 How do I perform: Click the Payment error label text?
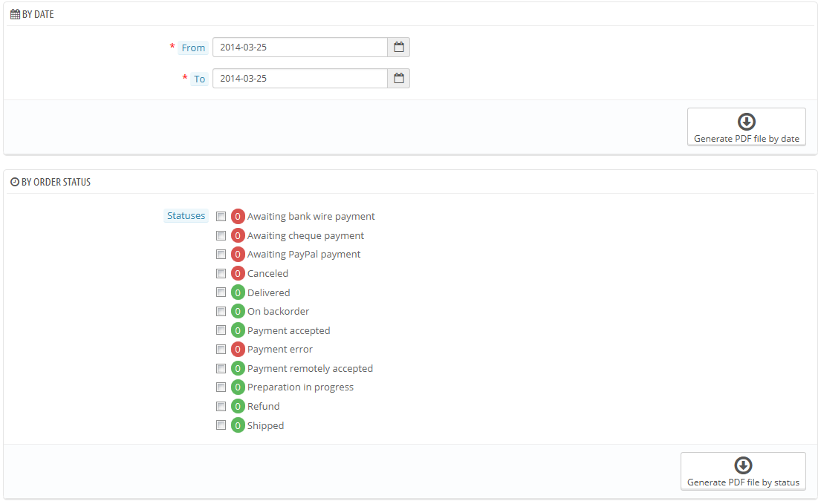pos(279,350)
